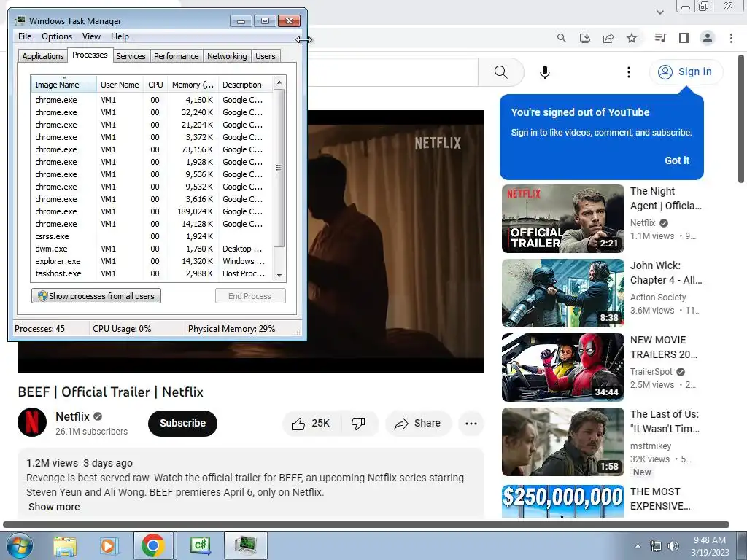Image resolution: width=747 pixels, height=560 pixels.
Task: Open New Movie Trailers video thumbnail
Action: (x=563, y=367)
